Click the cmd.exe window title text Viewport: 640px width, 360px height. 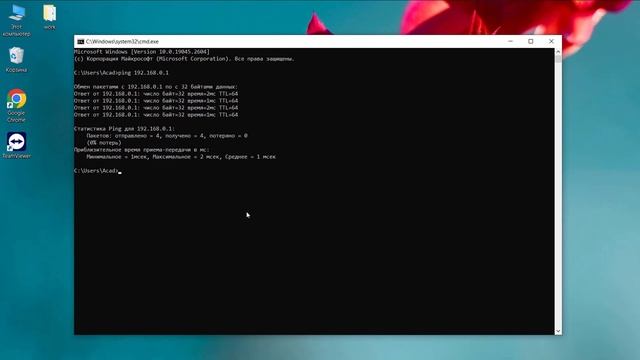122,42
